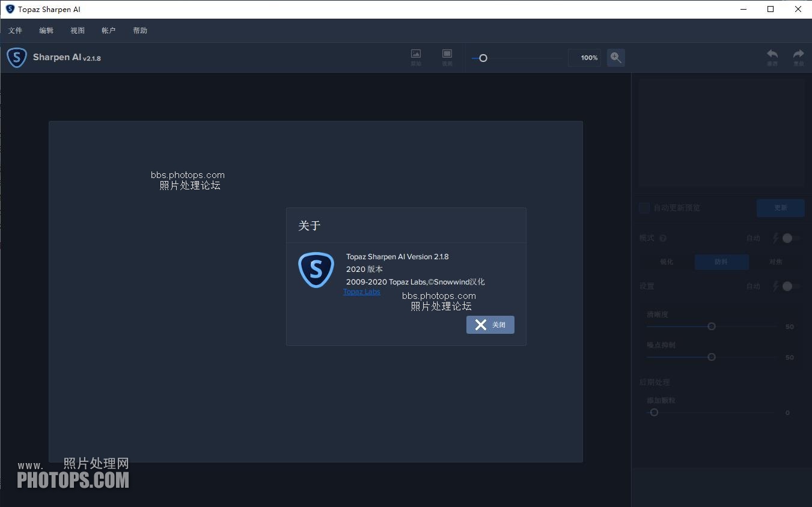This screenshot has height=507, width=812.
Task: Click the 100% zoom percentage field
Action: tap(584, 58)
